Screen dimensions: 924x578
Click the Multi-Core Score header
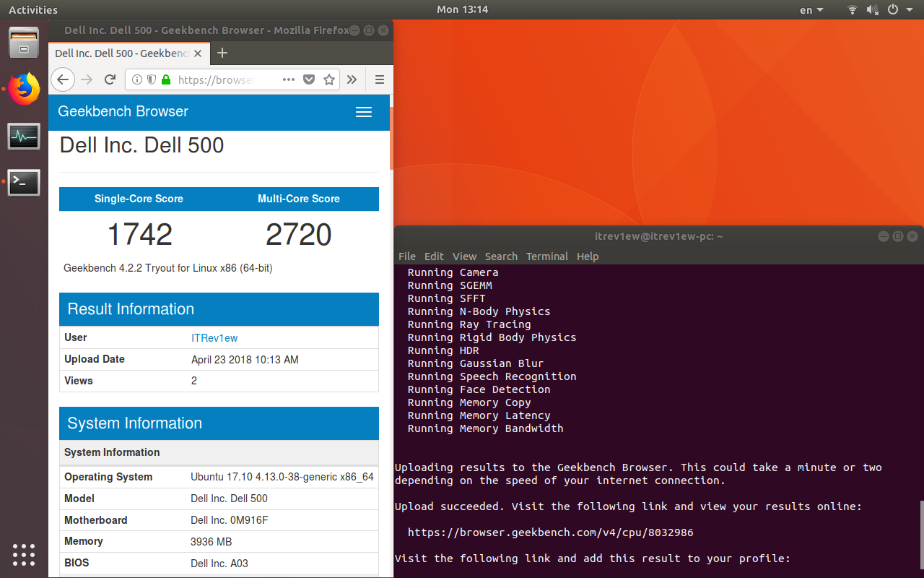(298, 199)
